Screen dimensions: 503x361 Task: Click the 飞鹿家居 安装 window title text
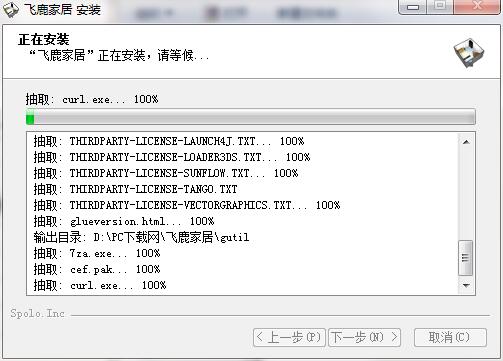point(63,9)
